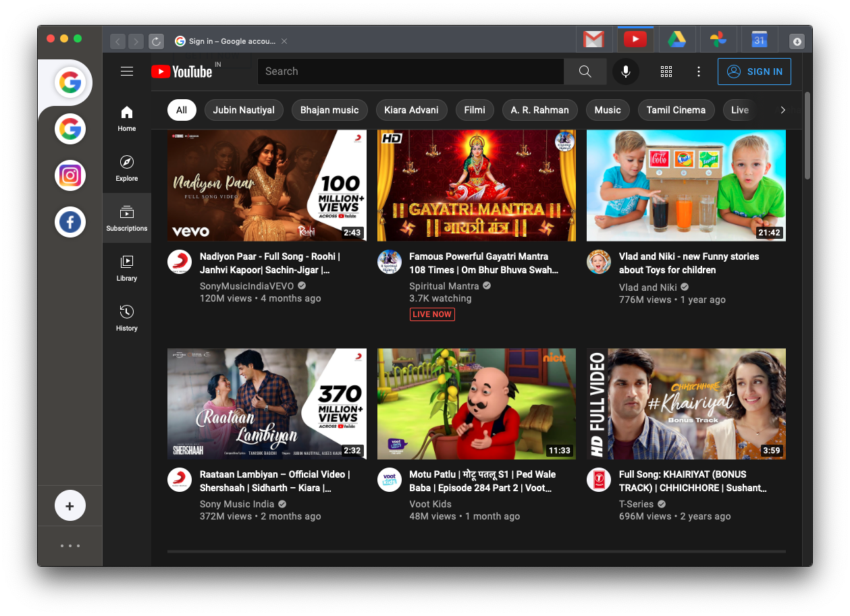Click the Sony Music India channel avatar
This screenshot has height=616, width=850.
pyautogui.click(x=180, y=480)
